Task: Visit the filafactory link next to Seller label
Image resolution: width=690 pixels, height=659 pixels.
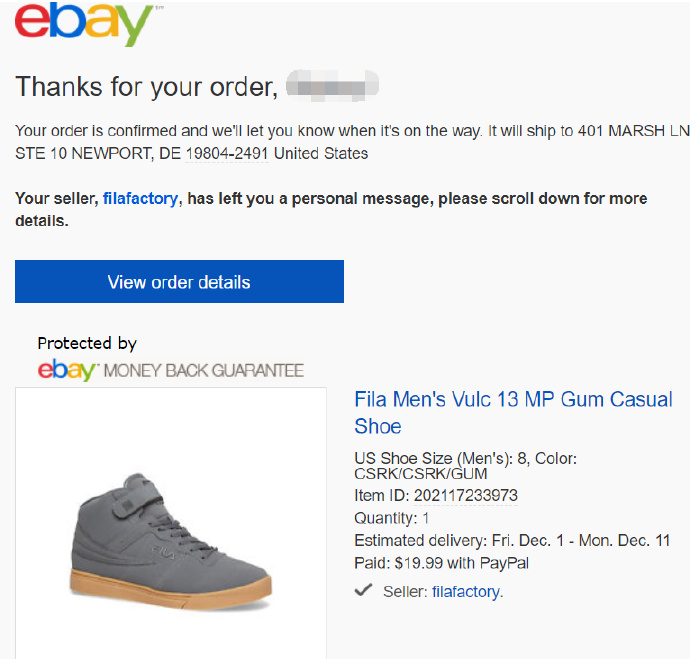Action: click(466, 592)
